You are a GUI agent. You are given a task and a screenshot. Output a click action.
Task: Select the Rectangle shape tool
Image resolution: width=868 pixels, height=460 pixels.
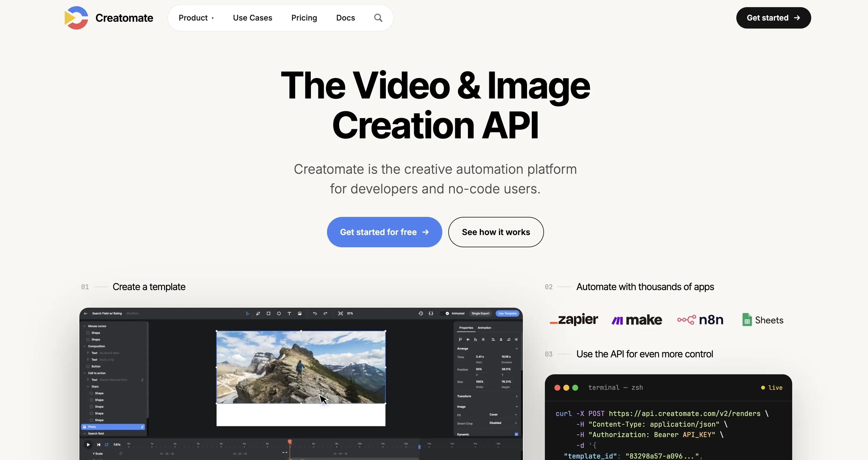pos(268,313)
